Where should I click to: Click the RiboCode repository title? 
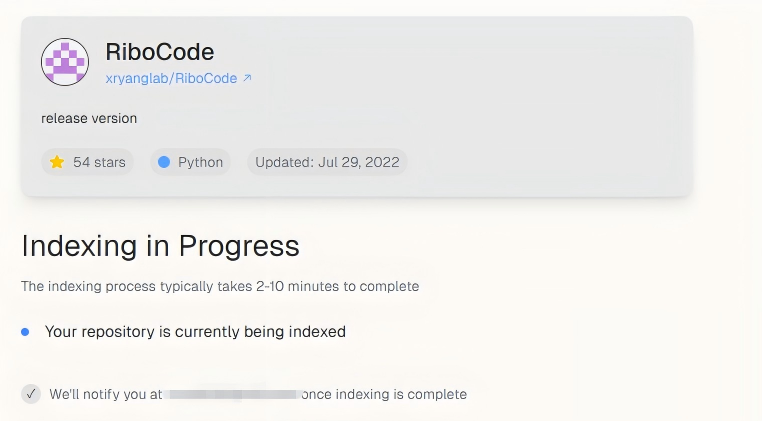160,52
